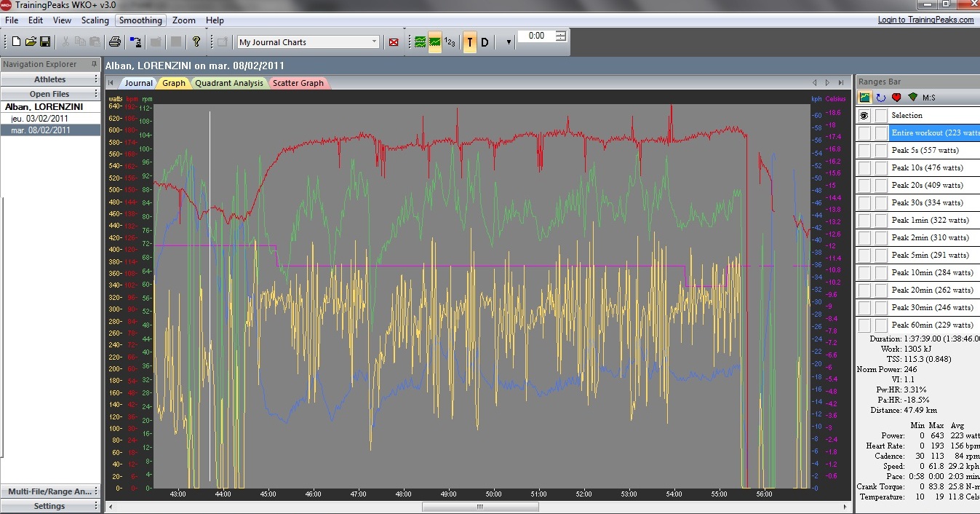Select the Peak 10min (284 watts) range

pyautogui.click(x=934, y=272)
